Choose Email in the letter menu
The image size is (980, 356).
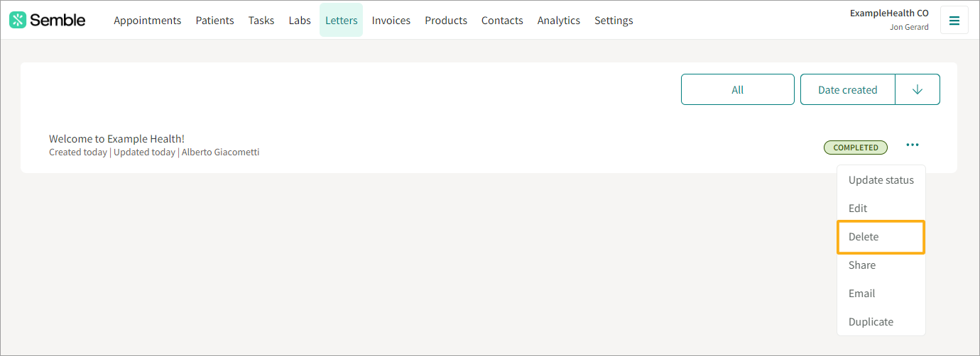pos(881,294)
